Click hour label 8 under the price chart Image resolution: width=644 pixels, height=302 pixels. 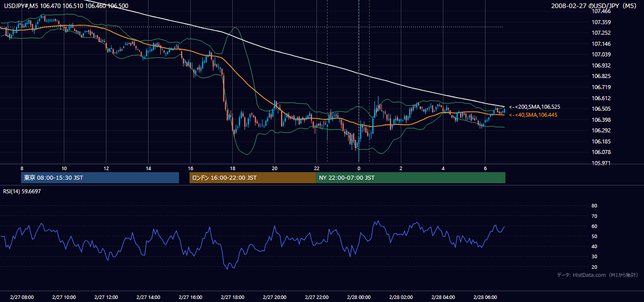[22, 168]
